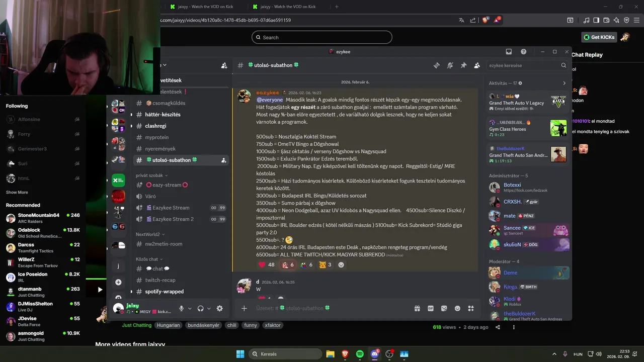Open Discord threads icon in channel header
The width and height of the screenshot is (644, 362).
(x=437, y=65)
